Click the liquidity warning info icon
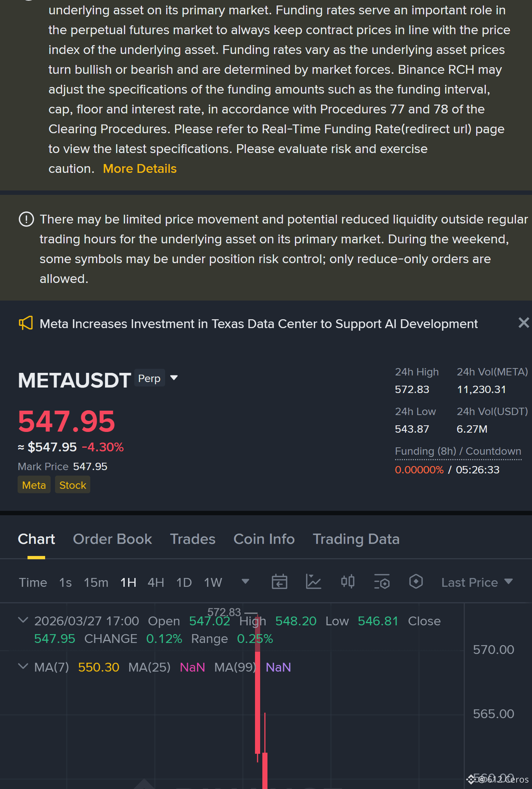This screenshot has height=789, width=532. tap(26, 219)
